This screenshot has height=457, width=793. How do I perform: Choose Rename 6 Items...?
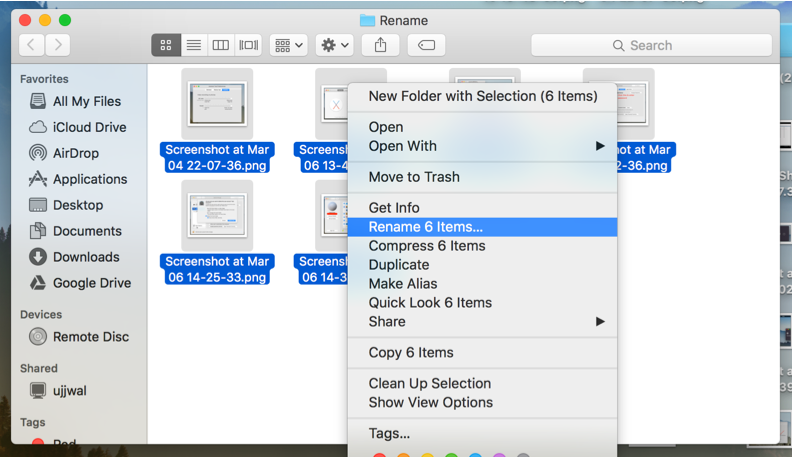point(482,227)
